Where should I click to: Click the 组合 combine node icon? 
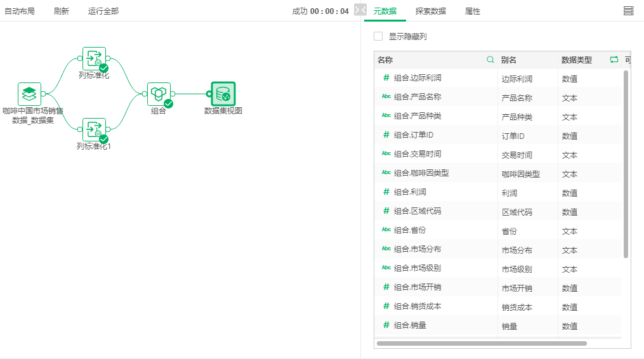(159, 94)
